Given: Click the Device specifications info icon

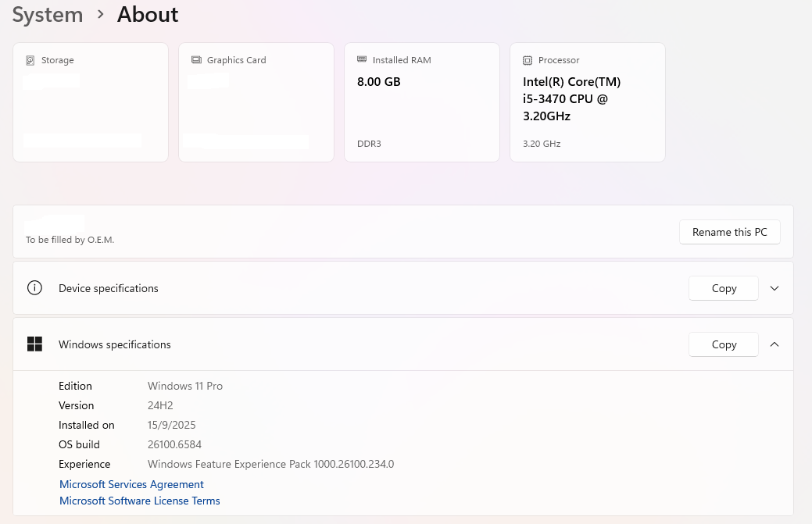Looking at the screenshot, I should (x=34, y=287).
